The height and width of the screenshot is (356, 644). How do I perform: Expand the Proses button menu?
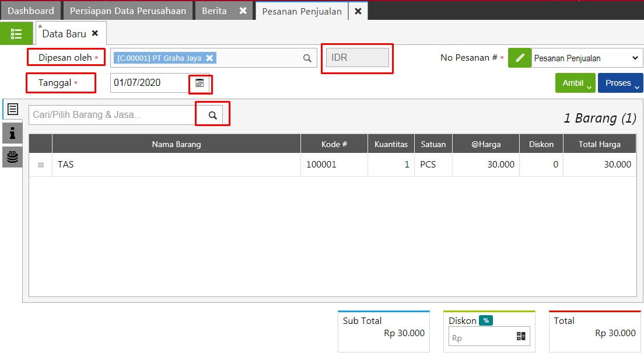click(x=620, y=83)
